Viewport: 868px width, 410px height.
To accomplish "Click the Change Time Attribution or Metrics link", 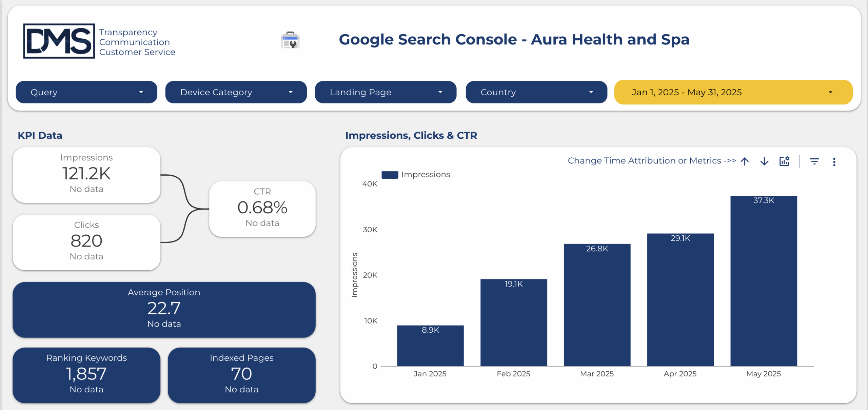I will point(651,160).
